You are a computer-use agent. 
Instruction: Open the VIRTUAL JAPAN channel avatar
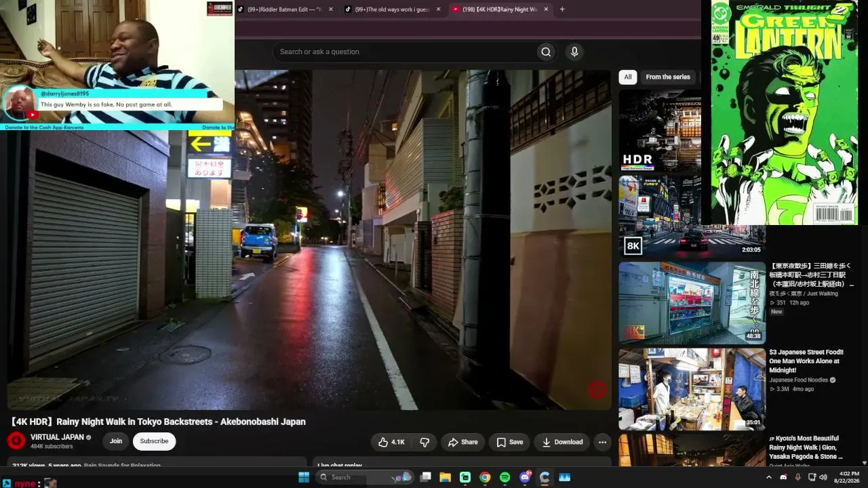[16, 441]
